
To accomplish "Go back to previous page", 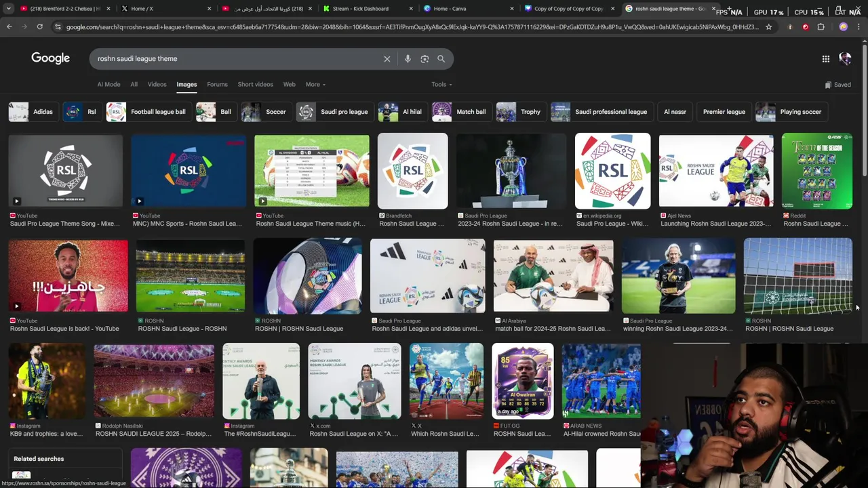I will [9, 27].
